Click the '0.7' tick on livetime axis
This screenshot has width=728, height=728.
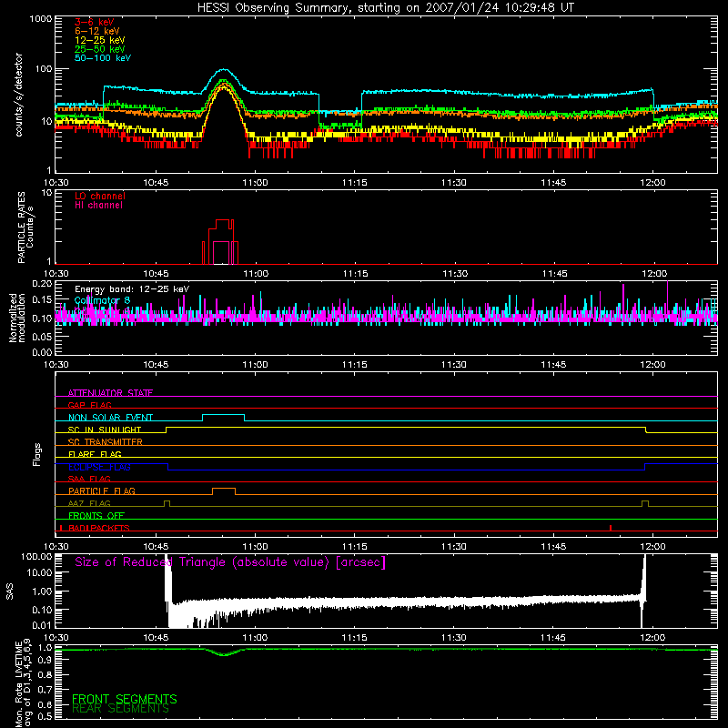tap(45, 690)
